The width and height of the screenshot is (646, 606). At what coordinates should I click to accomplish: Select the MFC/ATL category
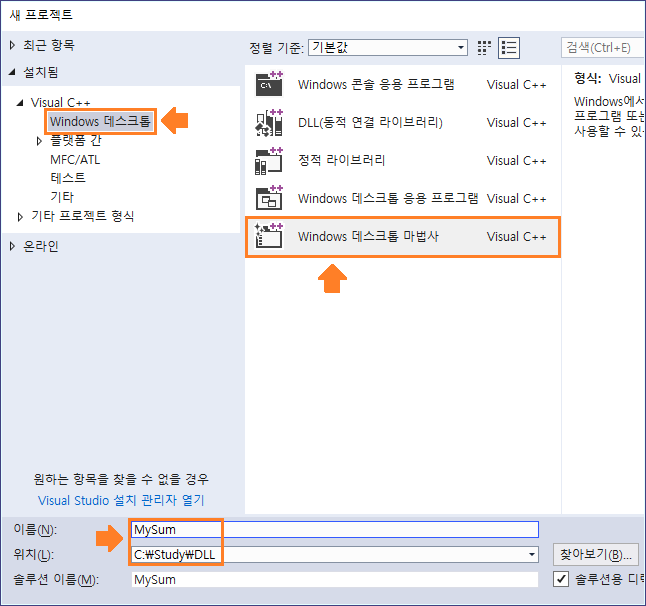click(75, 159)
